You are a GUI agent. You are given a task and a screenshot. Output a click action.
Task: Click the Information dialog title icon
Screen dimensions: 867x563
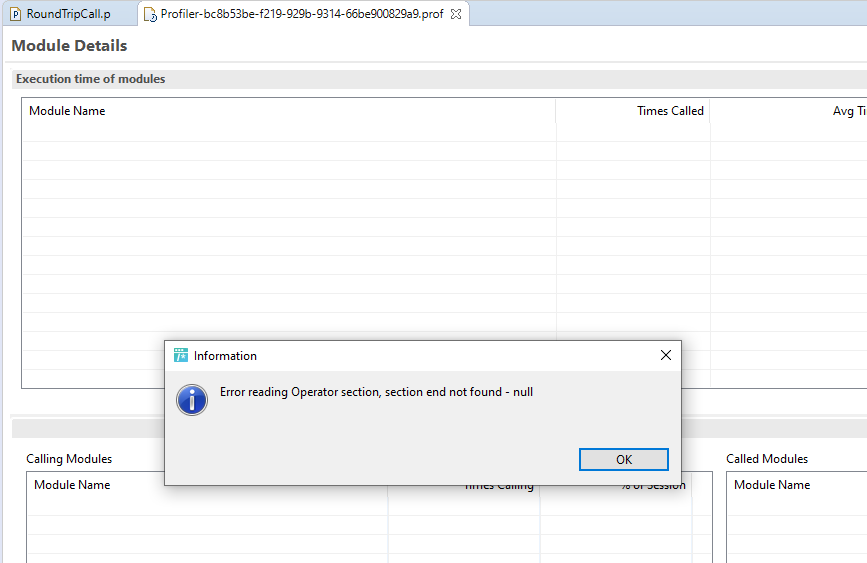(x=181, y=355)
